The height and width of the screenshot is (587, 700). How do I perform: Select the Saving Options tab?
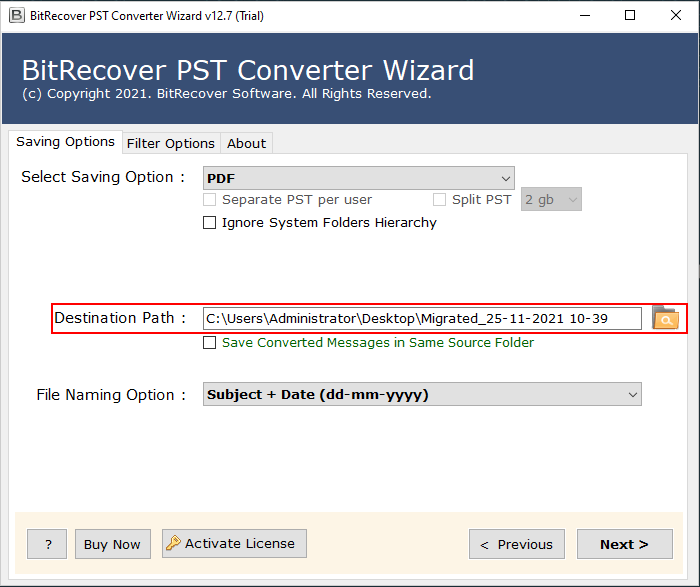[x=65, y=142]
